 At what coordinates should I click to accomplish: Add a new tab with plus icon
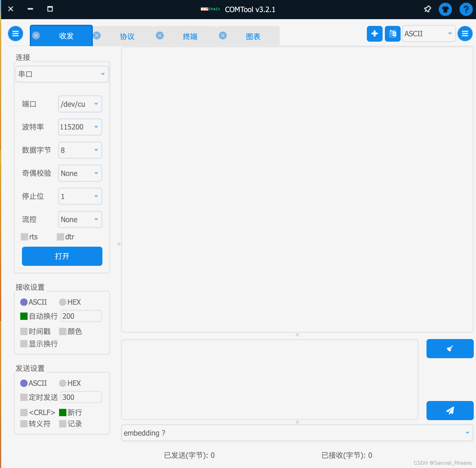click(x=374, y=34)
